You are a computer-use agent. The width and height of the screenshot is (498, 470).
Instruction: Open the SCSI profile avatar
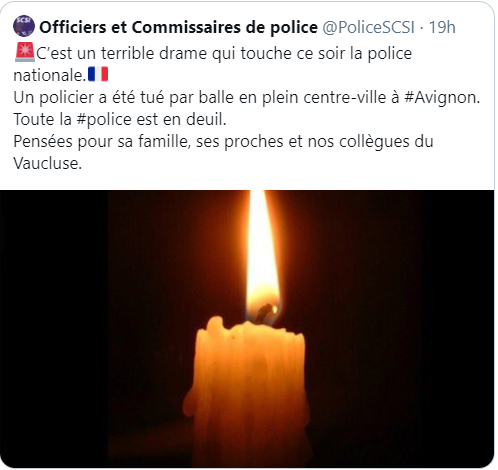(x=24, y=26)
